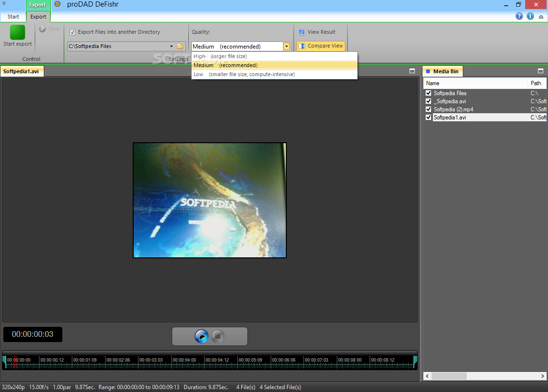This screenshot has width=548, height=392.
Task: Toggle Export Files into another Directory checkbox
Action: point(72,32)
